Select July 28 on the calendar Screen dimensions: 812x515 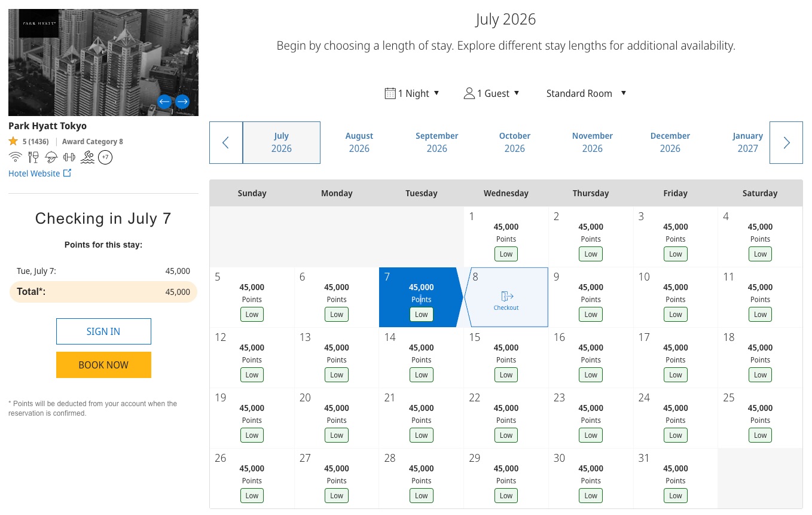[421, 479]
